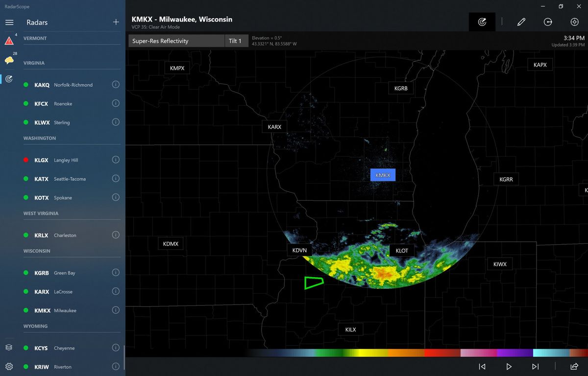Select the radar scope mode icon

(x=482, y=22)
